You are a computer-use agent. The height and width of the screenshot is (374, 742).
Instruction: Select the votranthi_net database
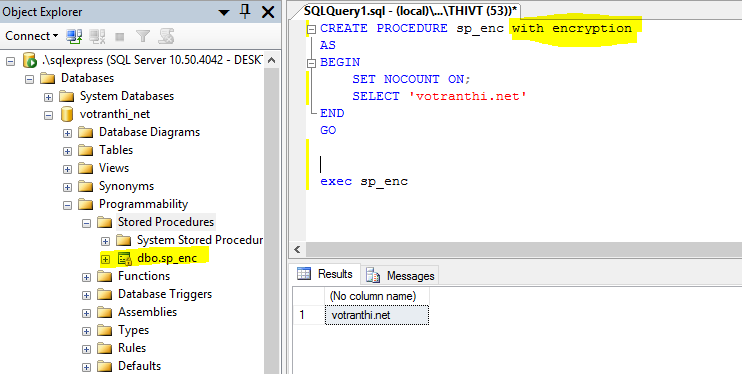(x=115, y=114)
